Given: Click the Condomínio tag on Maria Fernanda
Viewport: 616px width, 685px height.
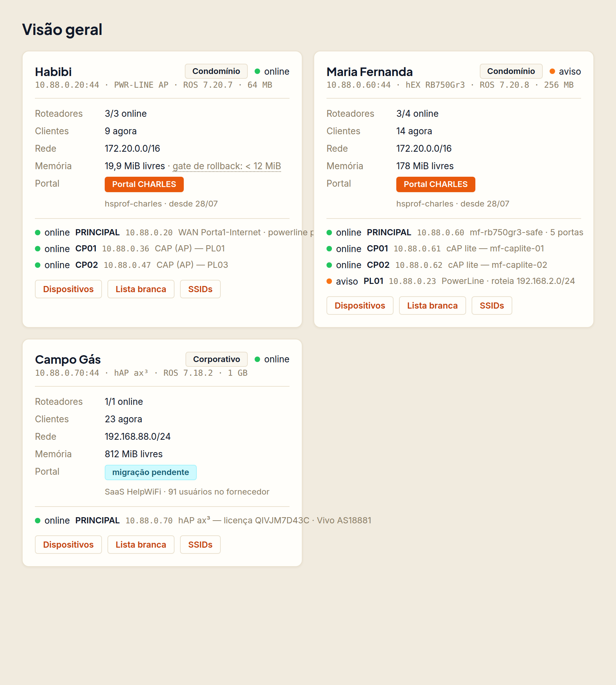Looking at the screenshot, I should 511,71.
